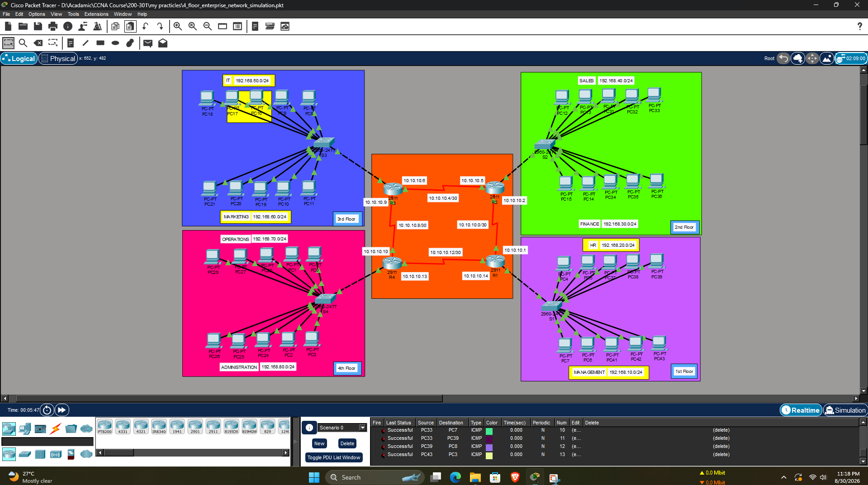
Task: Click Toggle PDU List Window button
Action: tap(334, 457)
